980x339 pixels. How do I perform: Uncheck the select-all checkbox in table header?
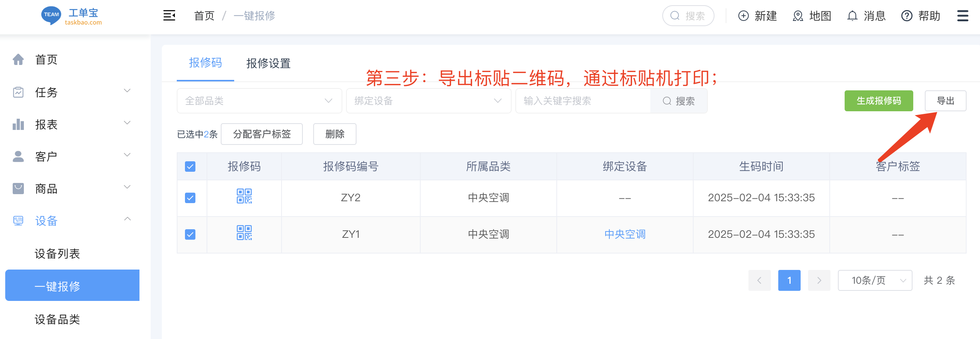tap(190, 167)
